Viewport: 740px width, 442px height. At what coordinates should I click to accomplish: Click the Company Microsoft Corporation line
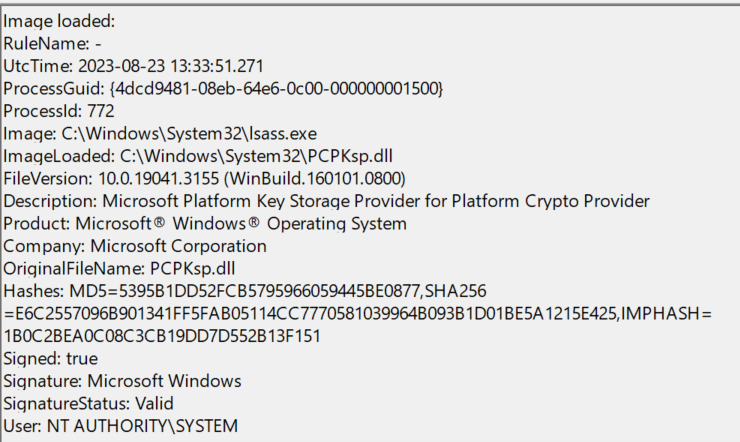pyautogui.click(x=135, y=246)
